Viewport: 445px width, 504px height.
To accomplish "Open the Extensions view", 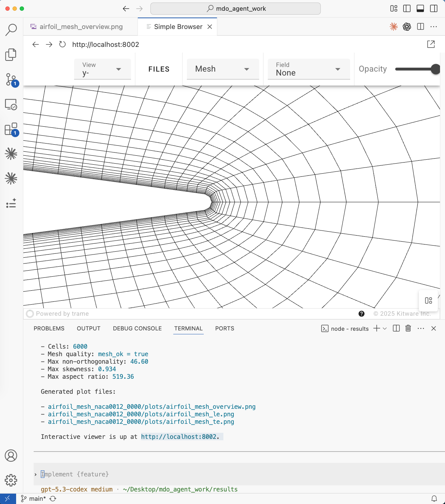I will (11, 129).
